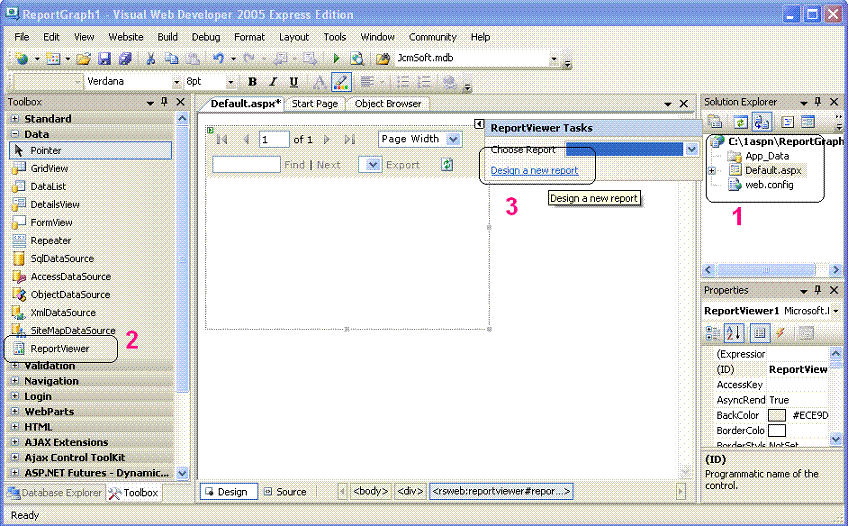The height and width of the screenshot is (526, 848).
Task: Click the Design a new report link
Action: point(534,171)
